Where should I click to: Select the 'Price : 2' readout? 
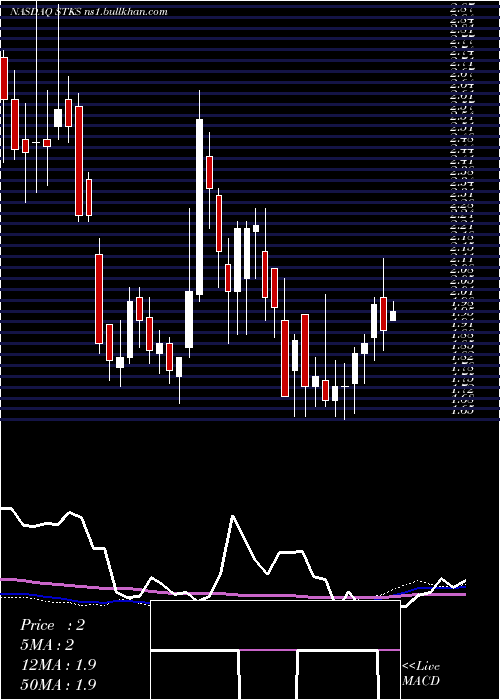coord(52,625)
